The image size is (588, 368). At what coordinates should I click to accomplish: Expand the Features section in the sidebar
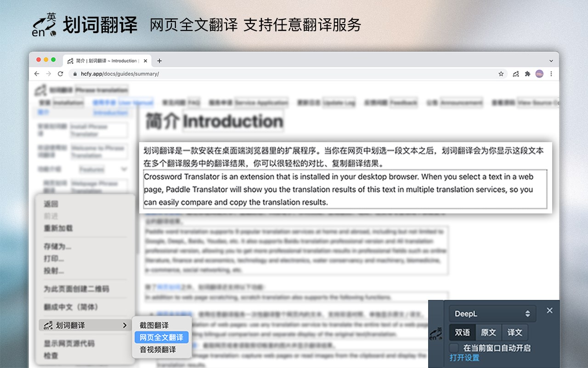[124, 169]
